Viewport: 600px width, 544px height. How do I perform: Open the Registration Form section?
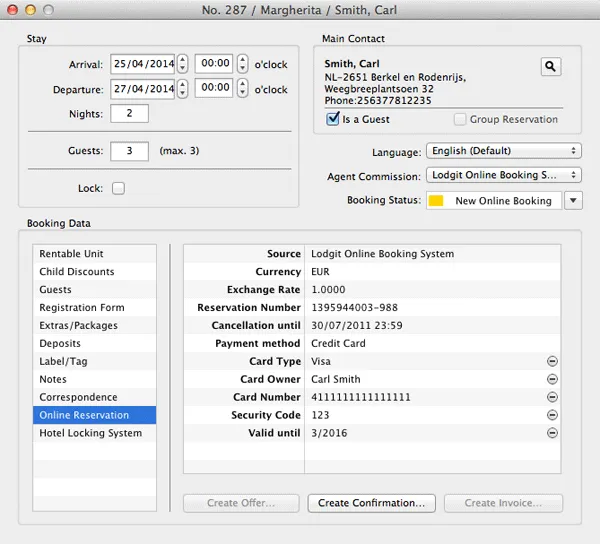(x=95, y=308)
